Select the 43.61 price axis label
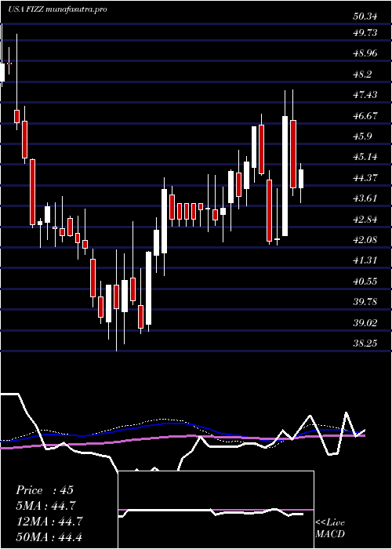This screenshot has height=549, width=392. 365,198
